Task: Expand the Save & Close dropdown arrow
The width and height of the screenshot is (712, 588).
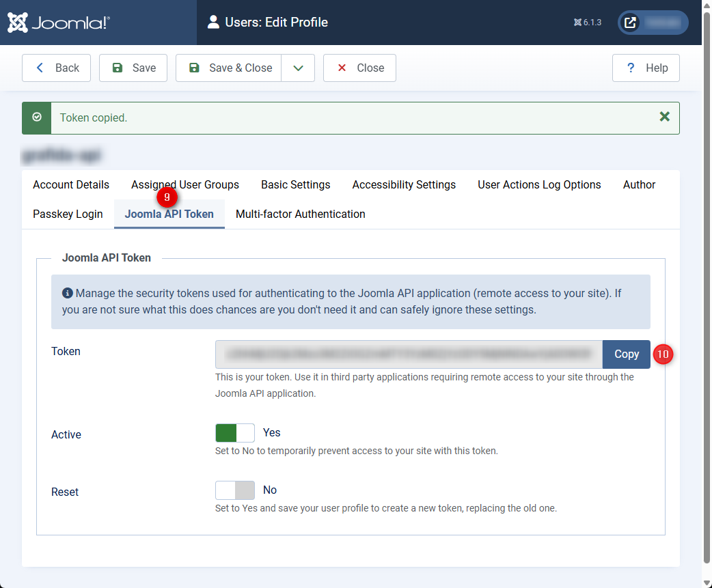Action: point(298,68)
